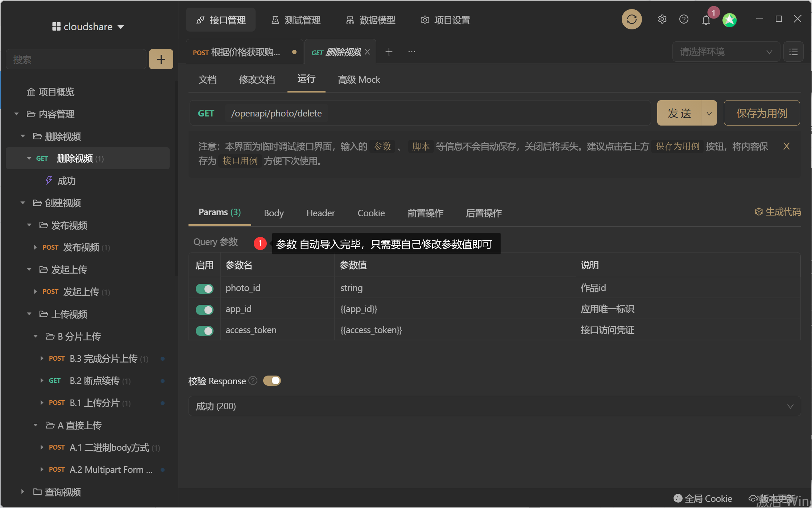Switch to the 测试管理 tab
Viewport: 812px width, 508px height.
pos(296,20)
